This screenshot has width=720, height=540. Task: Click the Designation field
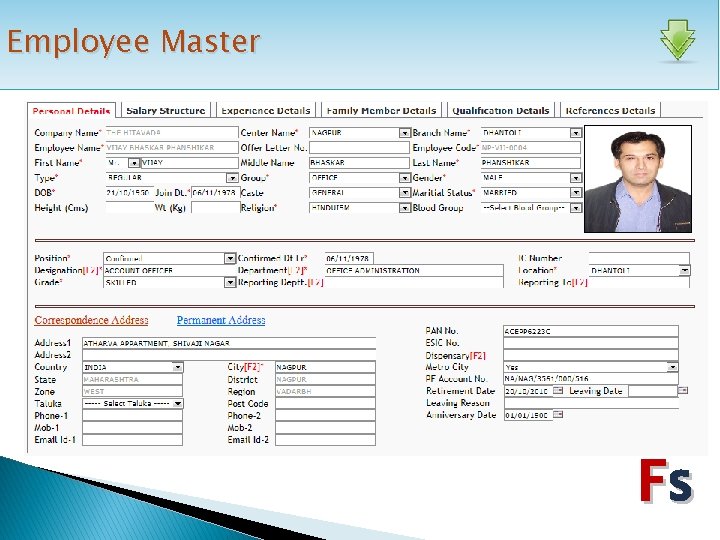pyautogui.click(x=169, y=270)
